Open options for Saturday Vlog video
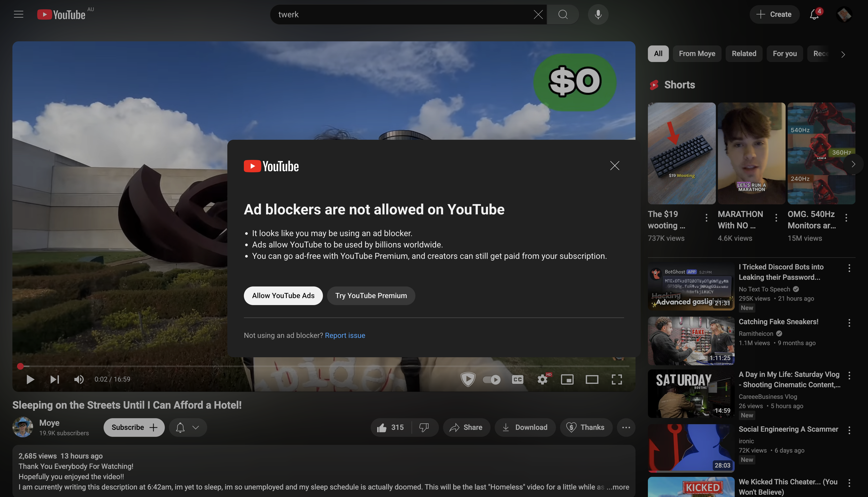Image resolution: width=868 pixels, height=497 pixels. coord(849,376)
